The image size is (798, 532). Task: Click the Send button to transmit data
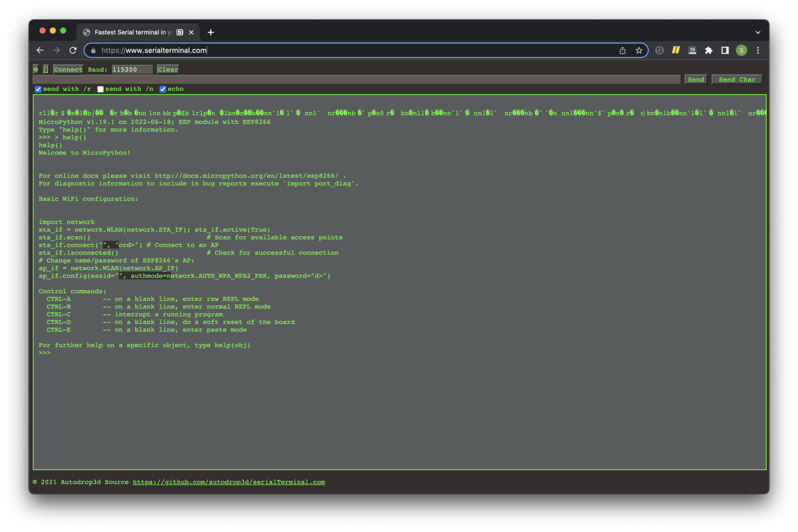[x=696, y=79]
